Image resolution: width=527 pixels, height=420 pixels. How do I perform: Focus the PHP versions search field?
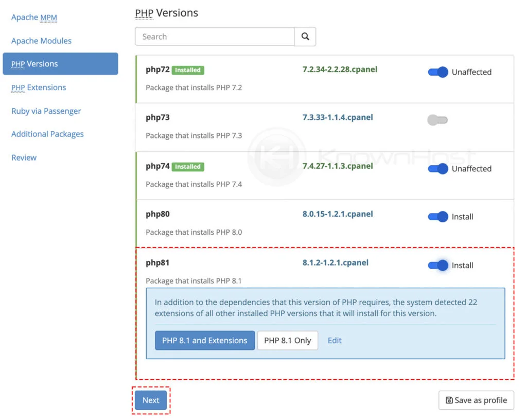pos(214,37)
